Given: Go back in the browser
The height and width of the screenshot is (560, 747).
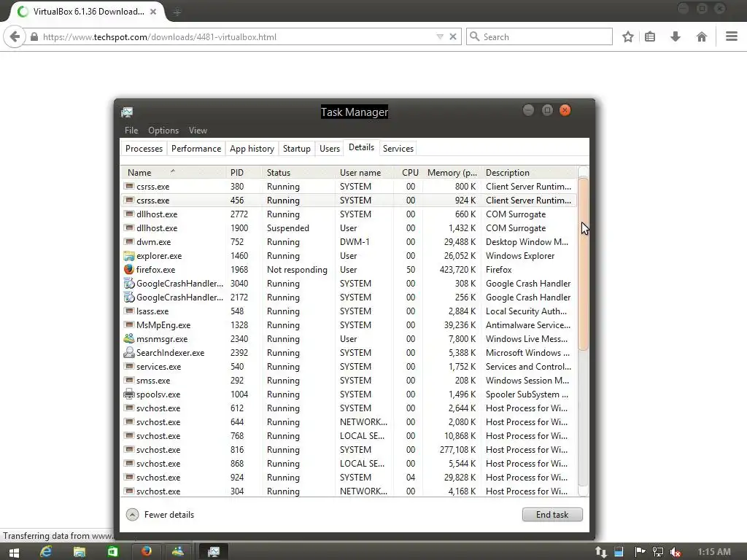Looking at the screenshot, I should click(x=15, y=36).
